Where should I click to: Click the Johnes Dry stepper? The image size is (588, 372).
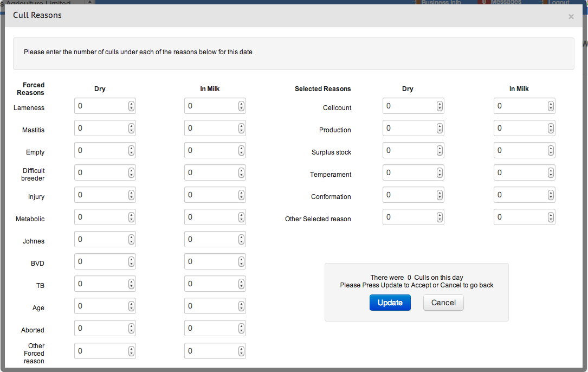click(x=131, y=240)
